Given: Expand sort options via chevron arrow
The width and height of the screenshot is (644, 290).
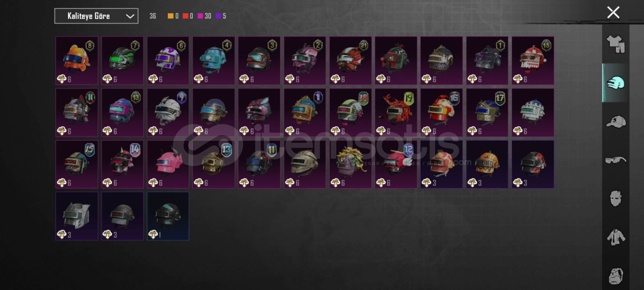Looking at the screenshot, I should point(130,16).
